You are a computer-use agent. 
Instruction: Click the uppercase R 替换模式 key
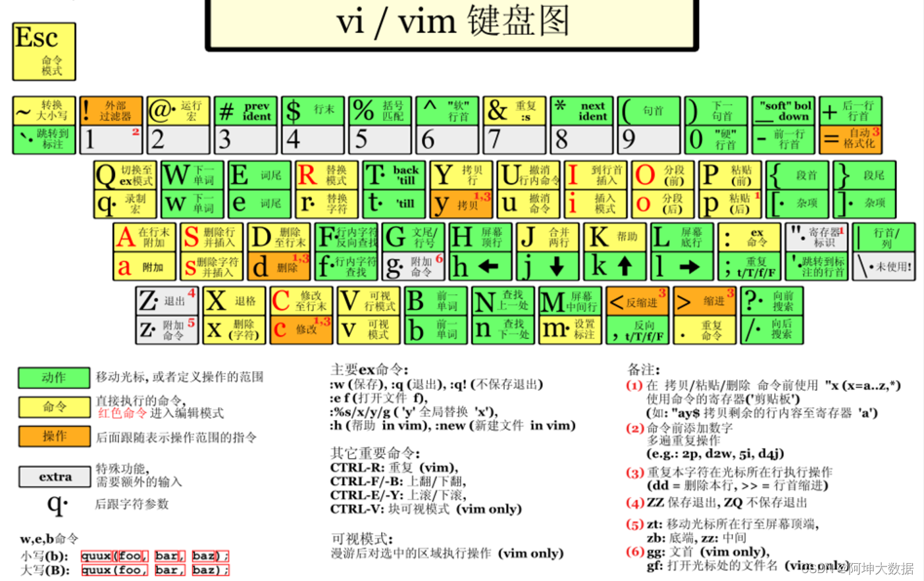(x=326, y=175)
